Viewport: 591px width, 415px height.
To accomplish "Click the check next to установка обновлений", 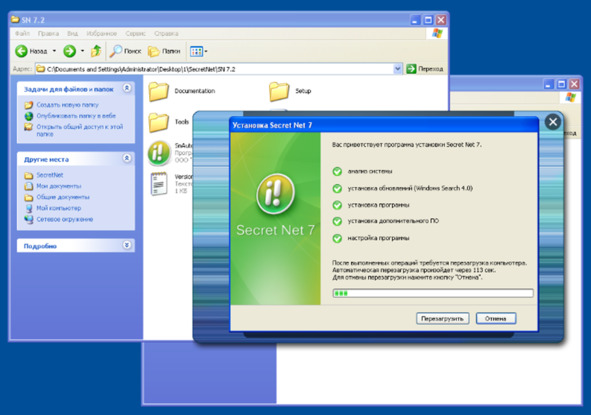I will pos(337,188).
